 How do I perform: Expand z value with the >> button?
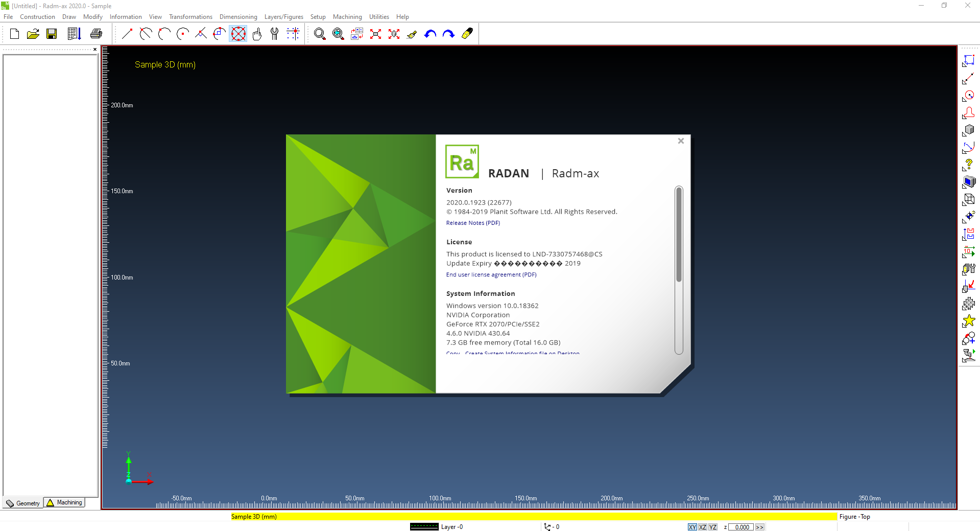pos(760,527)
